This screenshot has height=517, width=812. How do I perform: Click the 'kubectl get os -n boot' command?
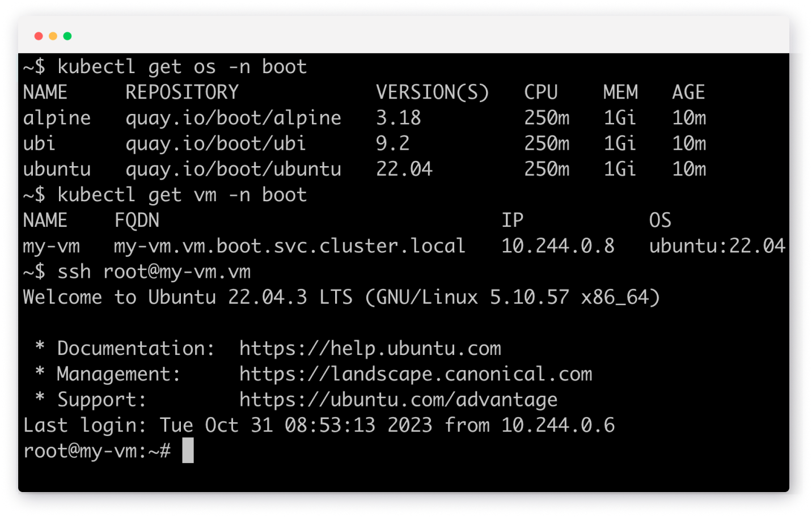coord(181,67)
